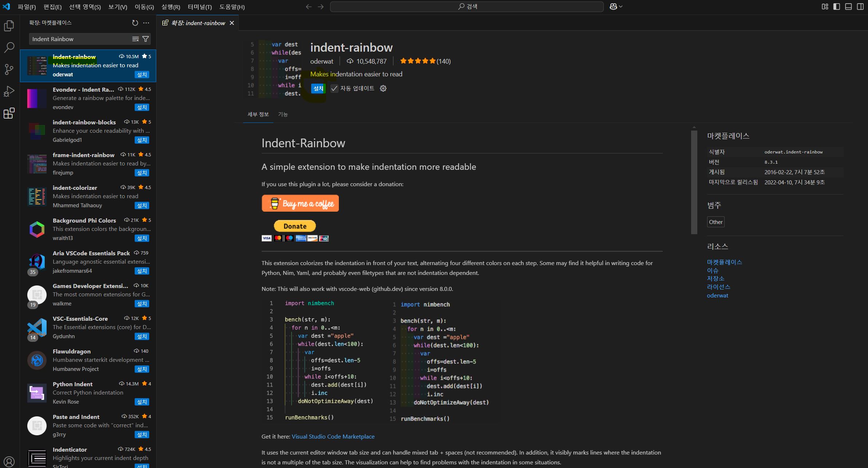The width and height of the screenshot is (868, 468).
Task: Open the Search view in activity bar
Action: 9,47
